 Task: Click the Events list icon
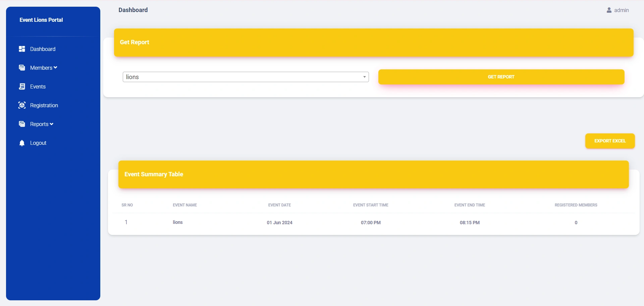22,86
